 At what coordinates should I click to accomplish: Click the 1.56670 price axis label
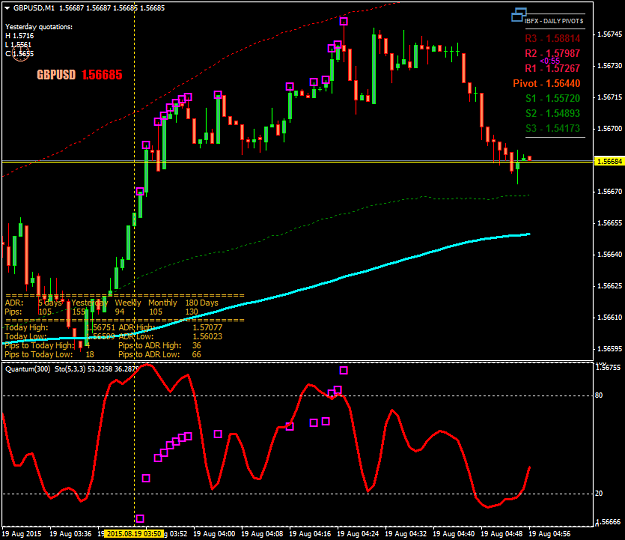point(609,192)
